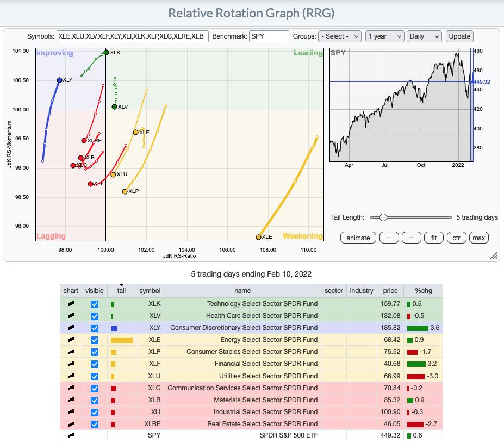The width and height of the screenshot is (504, 443).
Task: Uncheck visibility for XLK
Action: pos(95,304)
